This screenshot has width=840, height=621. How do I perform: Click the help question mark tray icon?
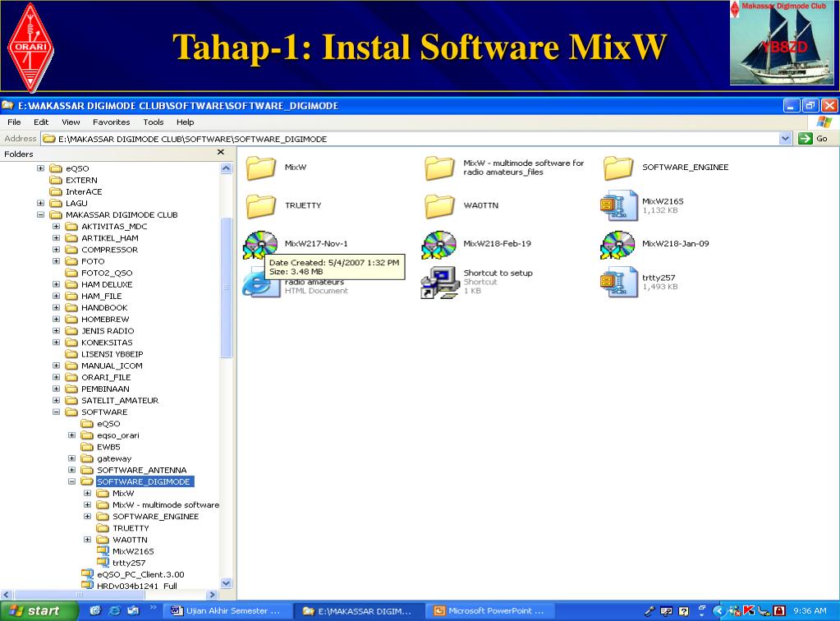tap(683, 611)
